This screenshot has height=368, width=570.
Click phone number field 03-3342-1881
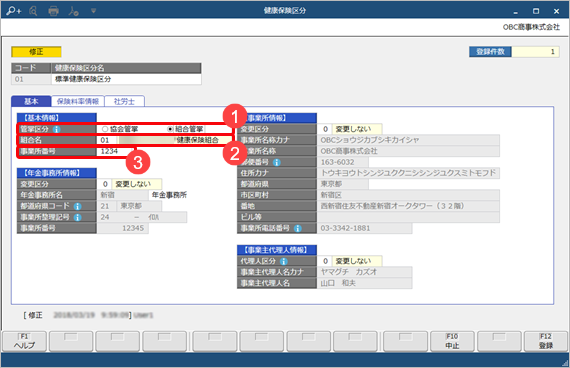pyautogui.click(x=364, y=228)
